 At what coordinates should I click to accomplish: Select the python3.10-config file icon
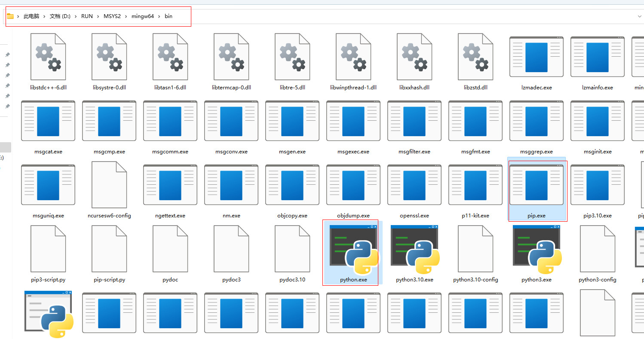coord(475,249)
